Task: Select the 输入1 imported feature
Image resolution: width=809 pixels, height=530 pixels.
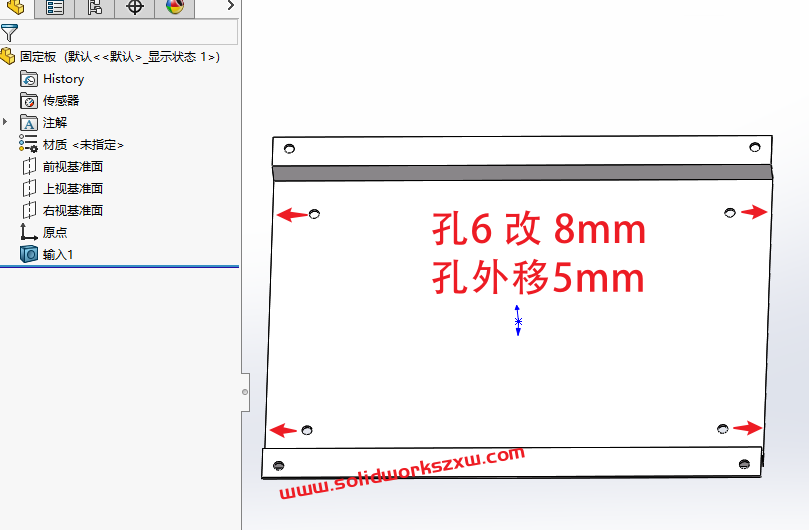Action: pyautogui.click(x=57, y=255)
